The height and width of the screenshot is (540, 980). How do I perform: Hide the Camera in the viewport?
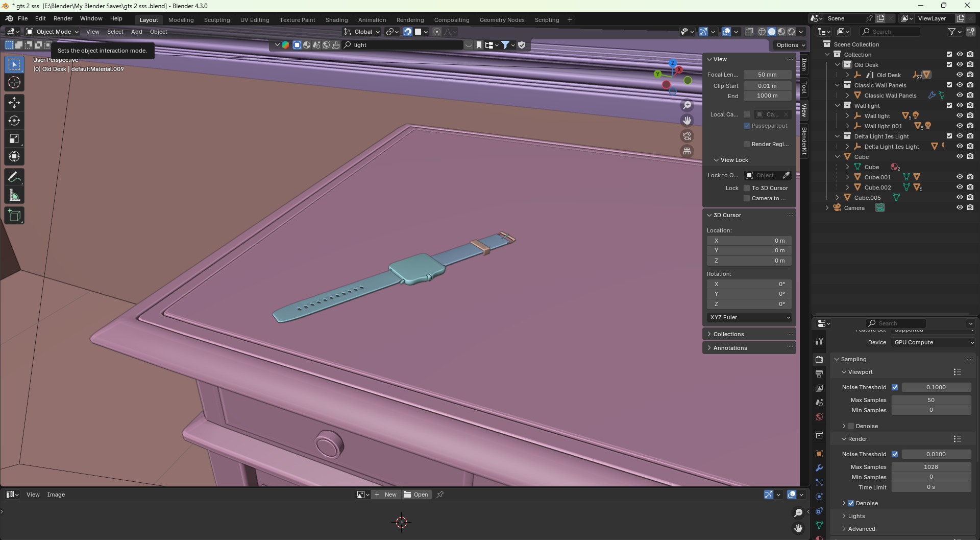click(x=960, y=208)
